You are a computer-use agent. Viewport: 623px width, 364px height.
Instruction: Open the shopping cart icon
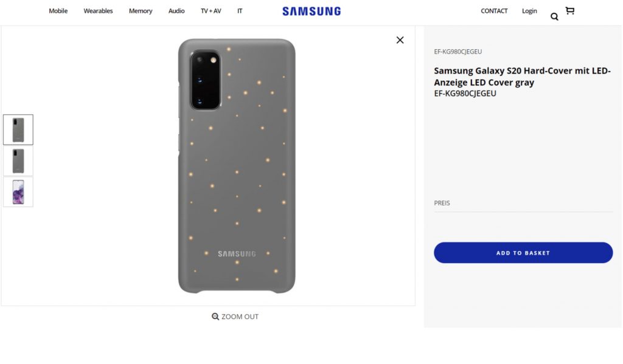click(x=569, y=11)
